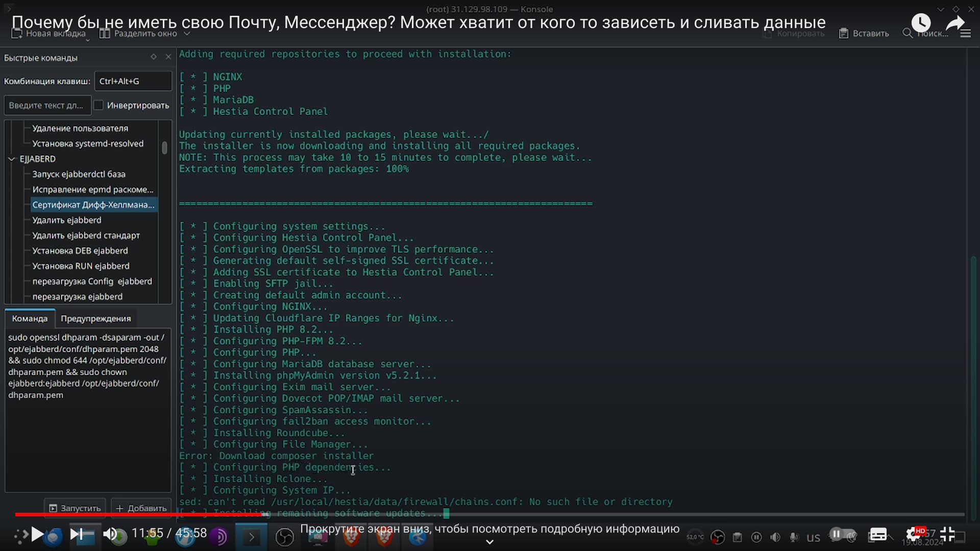Switch to the Команда tab

tap(30, 318)
